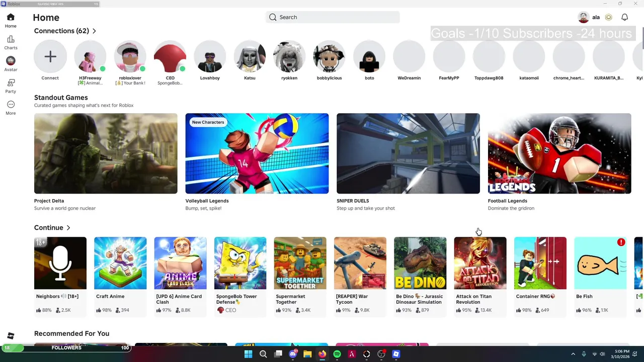Open ryokken's connection avatar
Screen dimensions: 644x362
[x=289, y=56]
